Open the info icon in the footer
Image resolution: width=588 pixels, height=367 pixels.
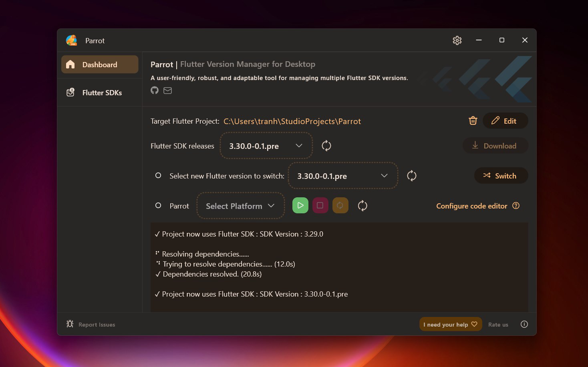pyautogui.click(x=524, y=324)
